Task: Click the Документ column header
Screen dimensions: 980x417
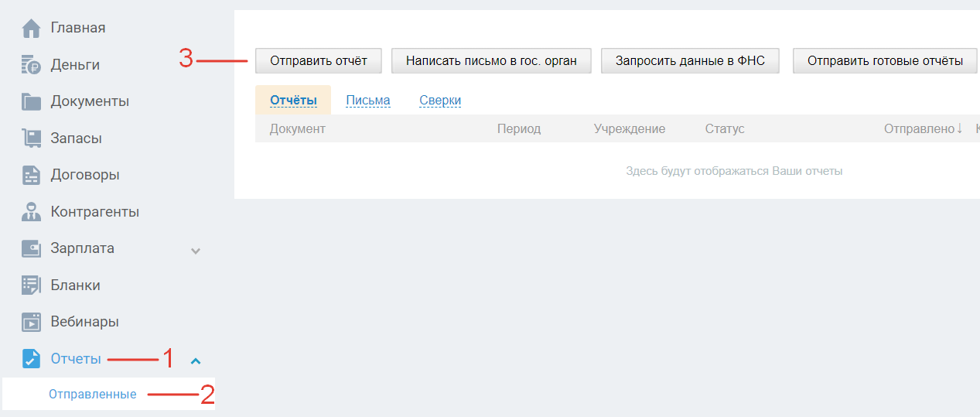Action: (x=298, y=128)
